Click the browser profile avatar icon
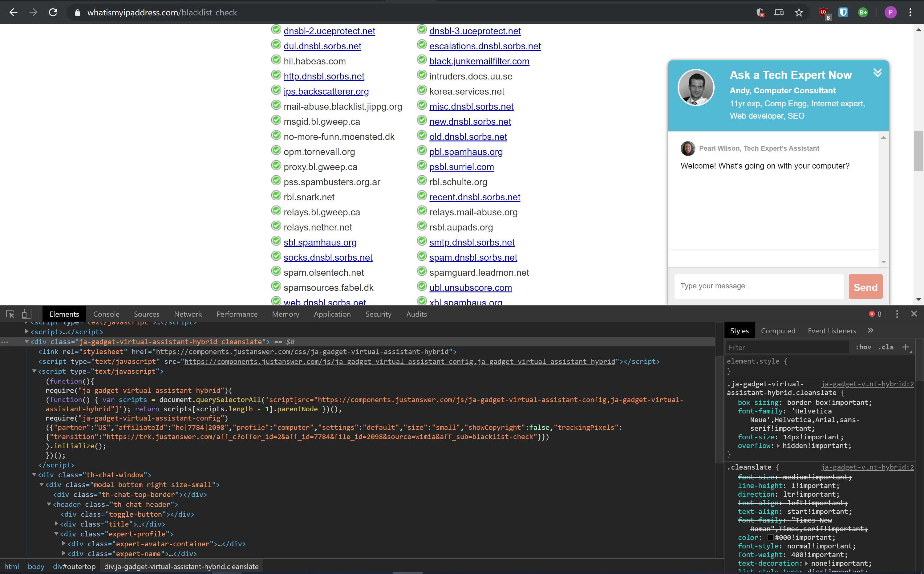Viewport: 924px width, 574px height. point(890,12)
